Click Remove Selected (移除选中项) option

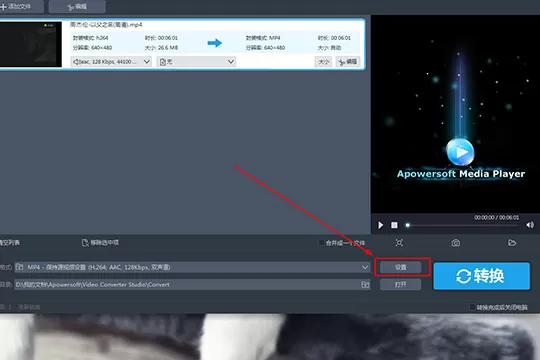100,243
